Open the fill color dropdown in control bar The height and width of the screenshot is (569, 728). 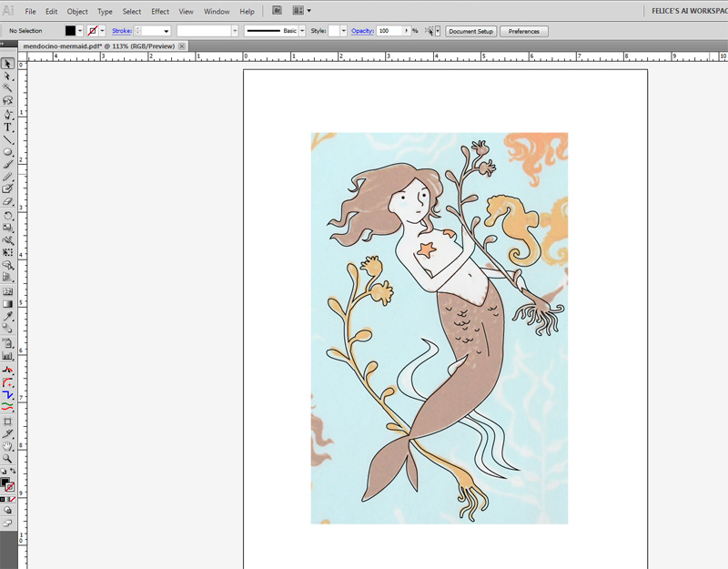[81, 31]
